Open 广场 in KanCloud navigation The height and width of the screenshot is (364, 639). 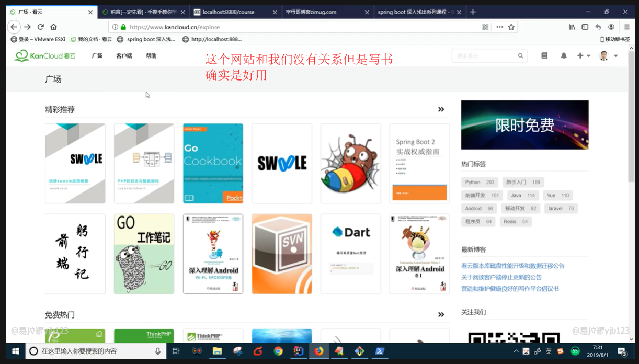[x=97, y=56]
